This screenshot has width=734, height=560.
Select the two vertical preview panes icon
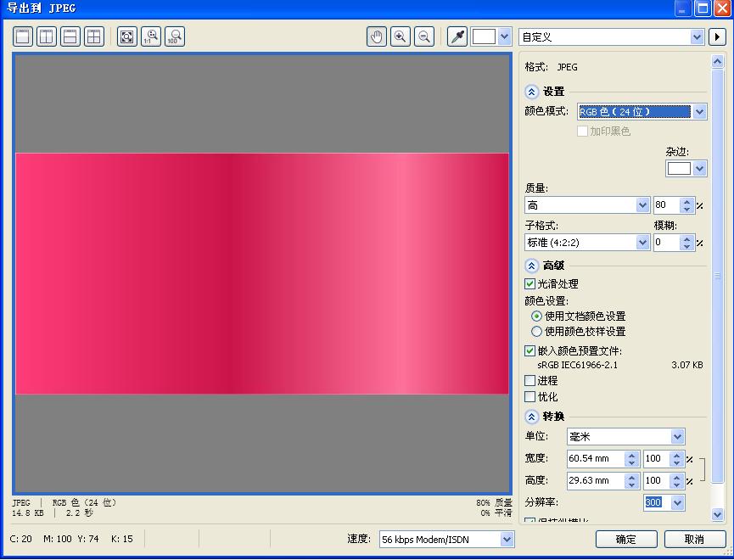click(46, 36)
